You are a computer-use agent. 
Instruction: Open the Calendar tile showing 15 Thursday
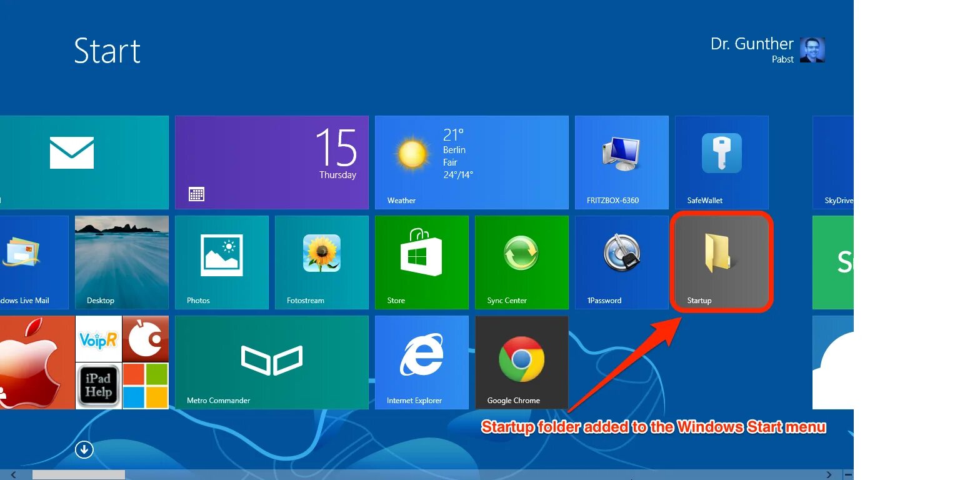click(272, 162)
